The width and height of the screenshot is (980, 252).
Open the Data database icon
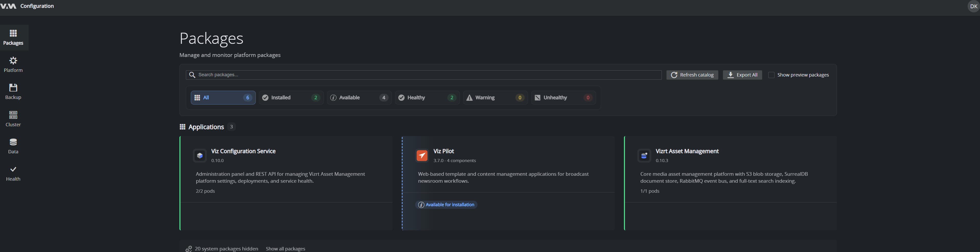pyautogui.click(x=13, y=142)
